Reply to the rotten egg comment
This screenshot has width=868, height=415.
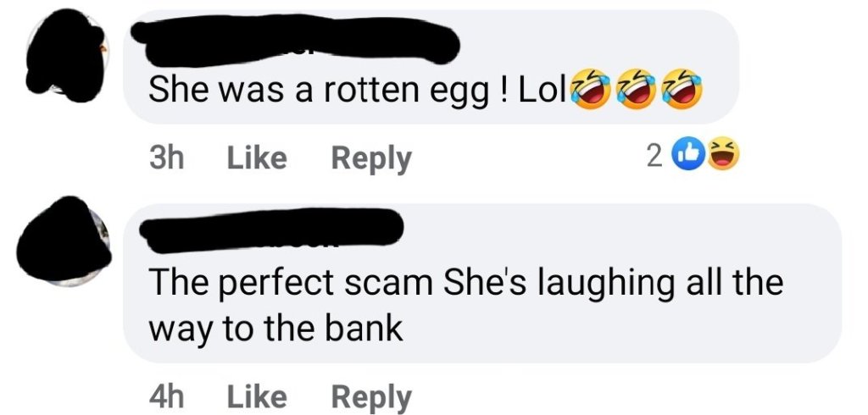click(371, 160)
